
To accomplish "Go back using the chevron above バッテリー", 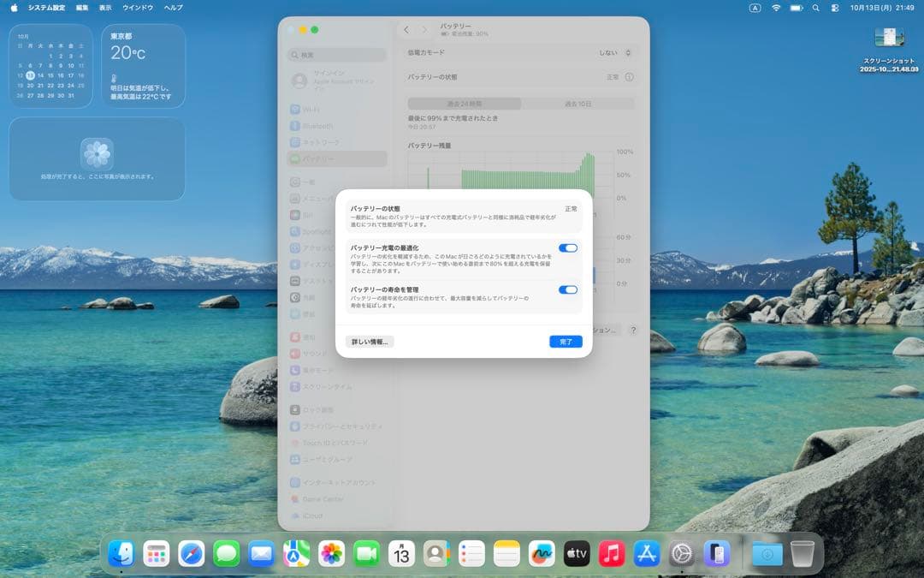I will pos(406,28).
